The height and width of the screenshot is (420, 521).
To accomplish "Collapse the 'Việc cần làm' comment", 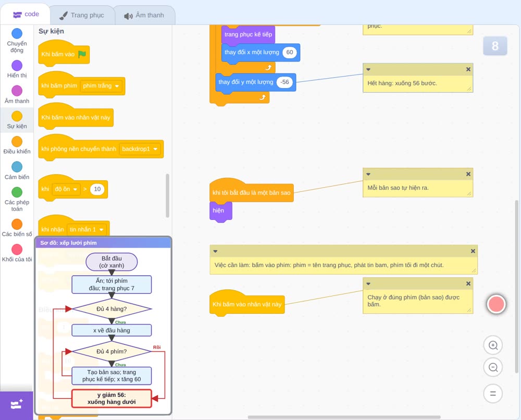I will (x=215, y=251).
